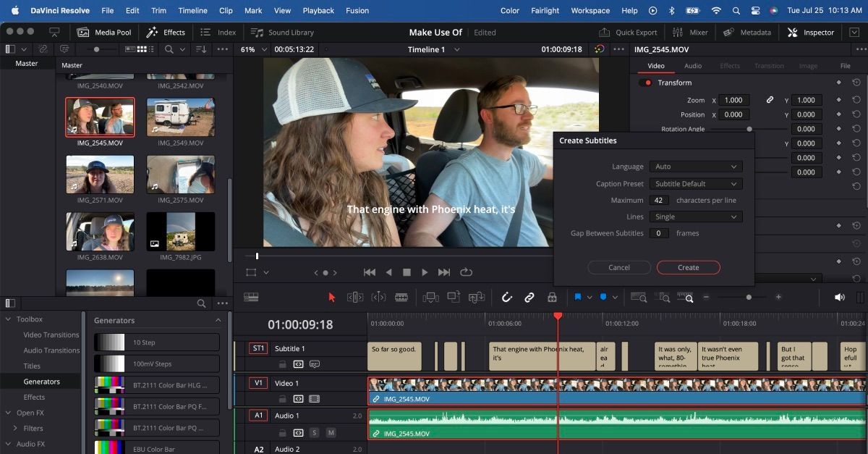
Task: Click the Loop playback icon
Action: (466, 272)
